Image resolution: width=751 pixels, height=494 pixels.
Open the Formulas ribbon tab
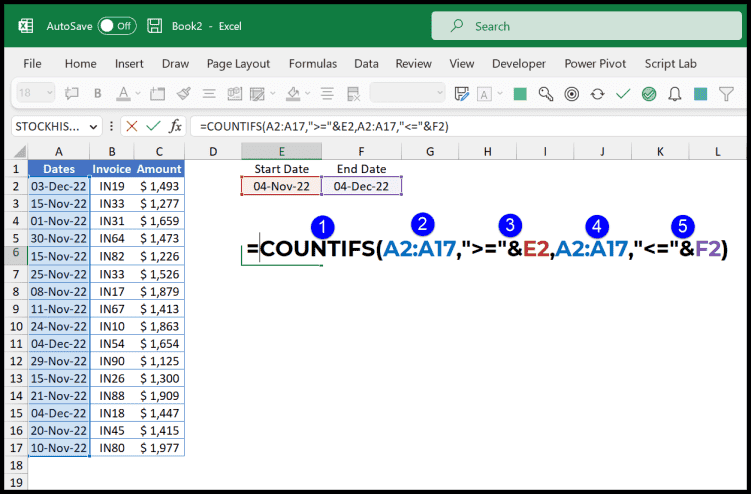click(312, 63)
